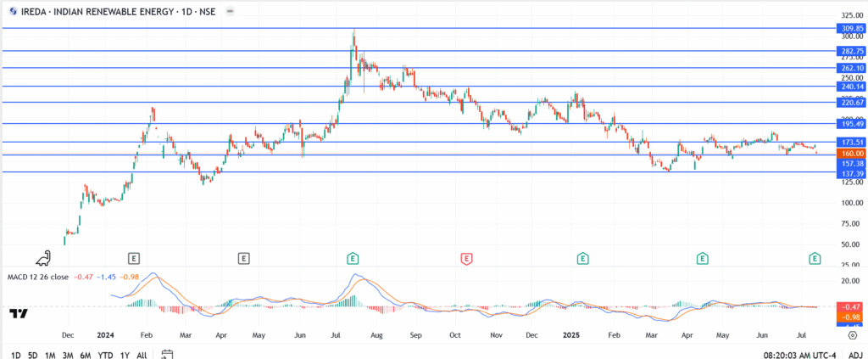Select the 282.75 horizontal line price label

[x=851, y=51]
